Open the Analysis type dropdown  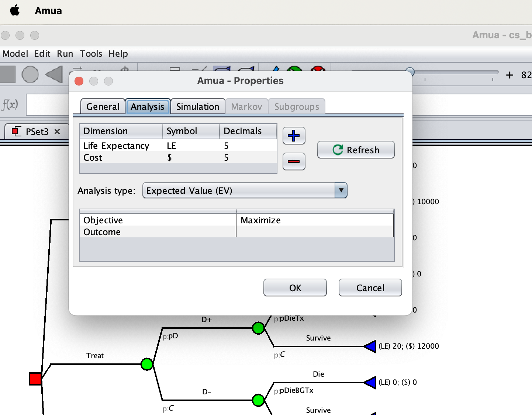point(341,191)
